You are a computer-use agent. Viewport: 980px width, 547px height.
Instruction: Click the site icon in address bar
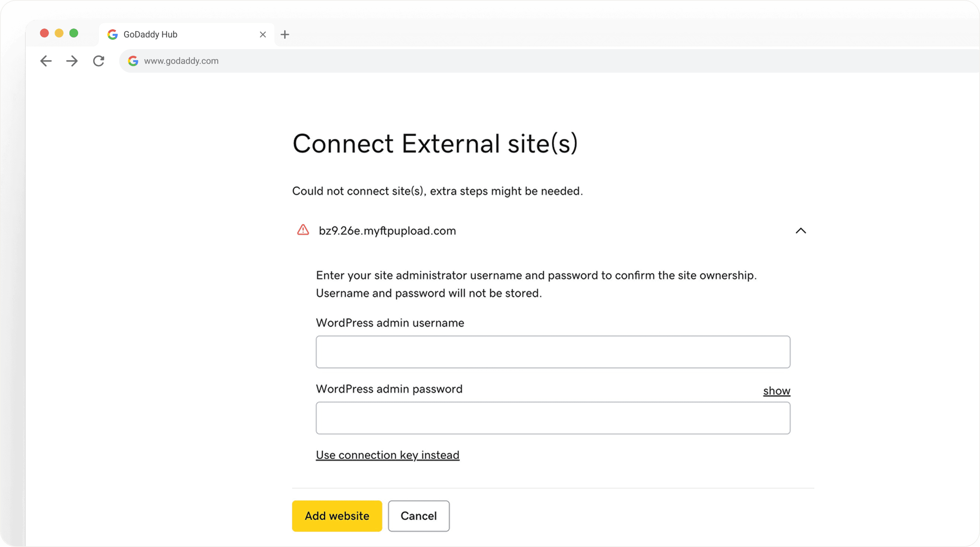pos(133,61)
